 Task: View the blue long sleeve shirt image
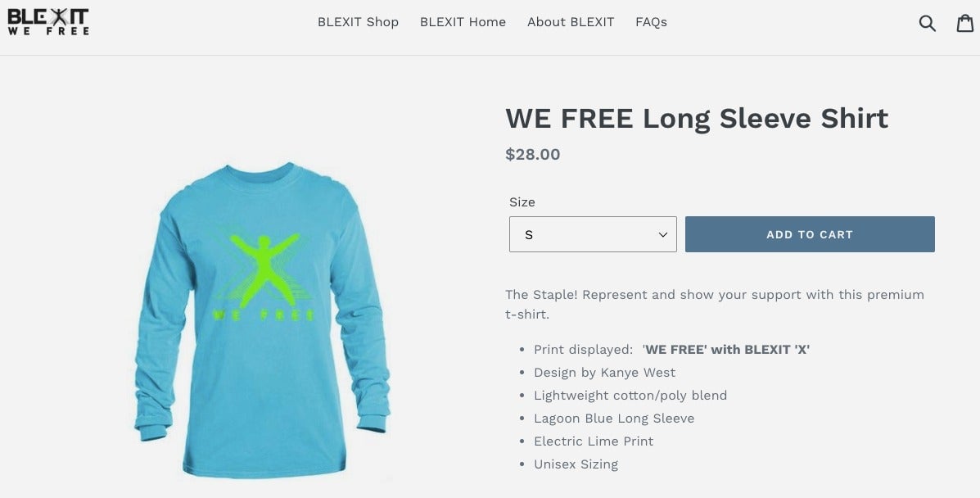coord(263,320)
